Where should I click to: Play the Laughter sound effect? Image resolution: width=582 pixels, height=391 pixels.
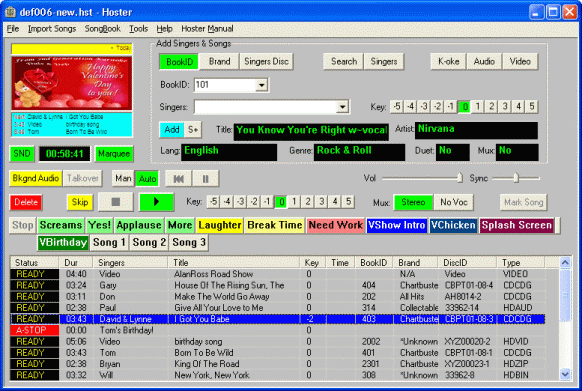click(x=220, y=225)
